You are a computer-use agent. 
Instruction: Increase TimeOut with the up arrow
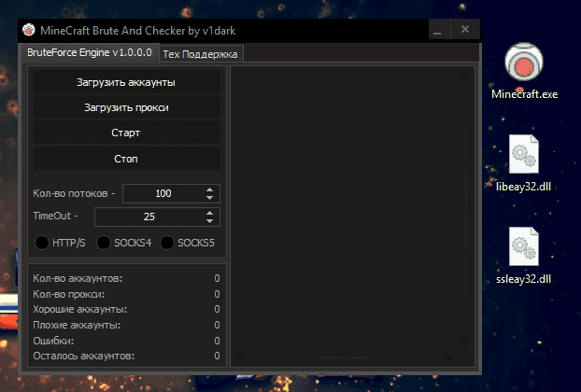210,213
